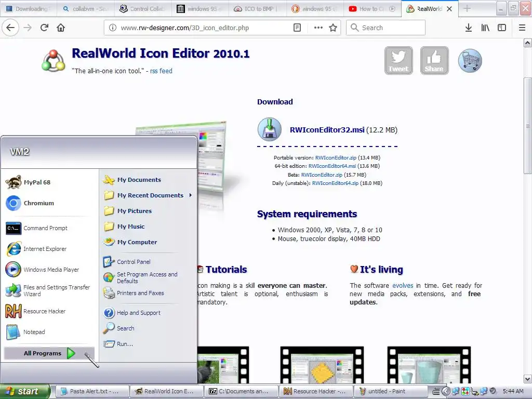
Task: Click the browser Back arrow button
Action: 10,28
